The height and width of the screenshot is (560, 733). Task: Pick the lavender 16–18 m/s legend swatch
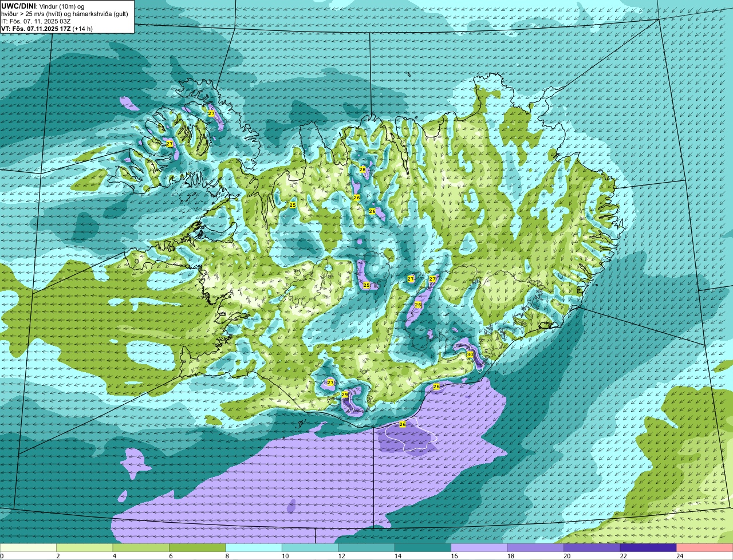pos(479,548)
